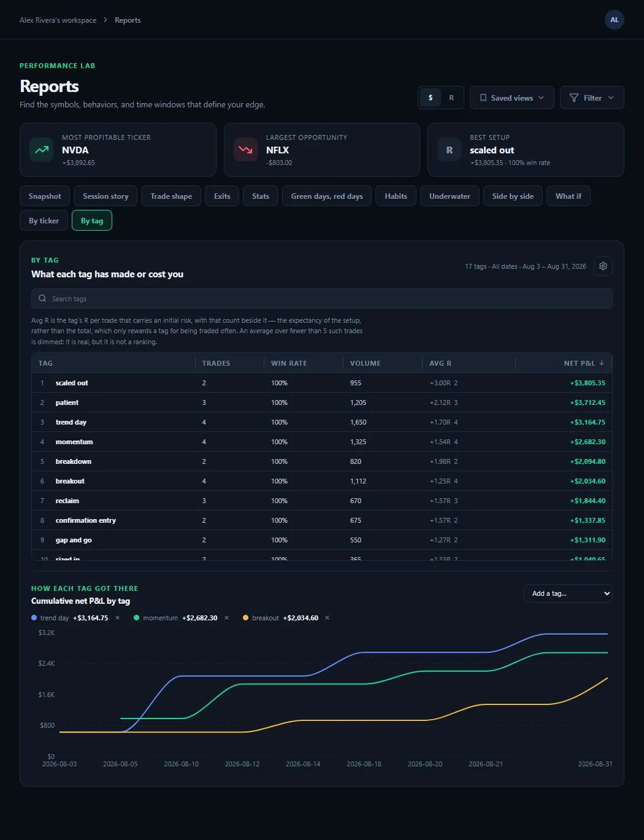Open the Trade shape tab
Viewport: 644px width, 840px height.
(x=171, y=196)
